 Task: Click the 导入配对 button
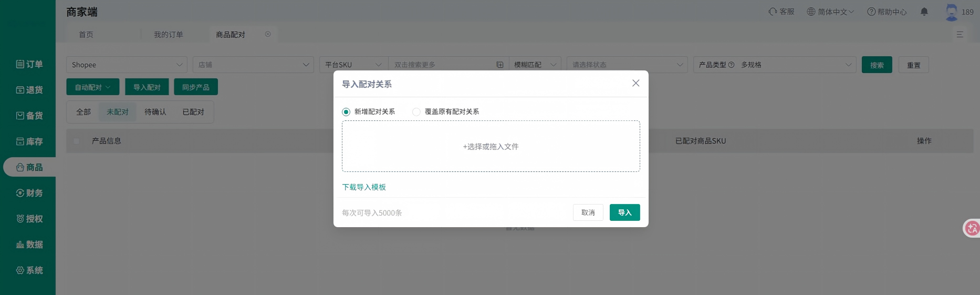coord(147,87)
